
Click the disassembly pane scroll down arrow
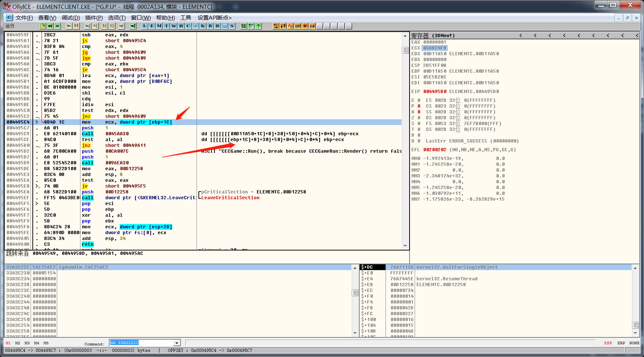pyautogui.click(x=405, y=246)
